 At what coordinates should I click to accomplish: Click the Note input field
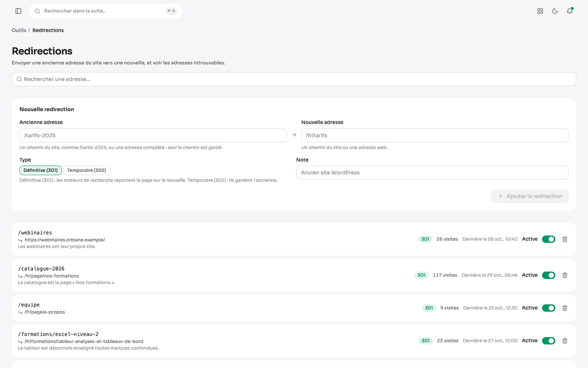(x=432, y=173)
